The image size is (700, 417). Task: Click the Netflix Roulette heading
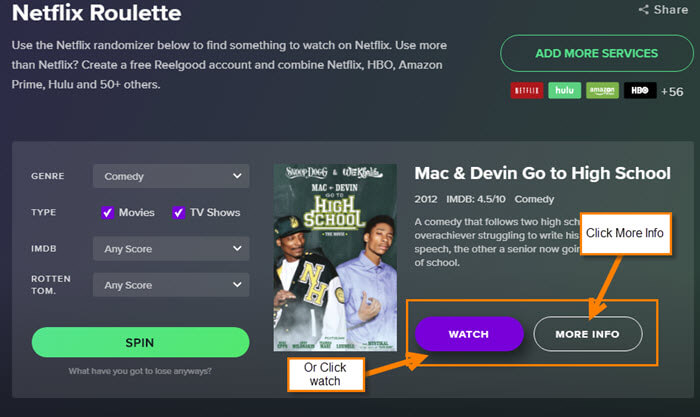pyautogui.click(x=96, y=13)
